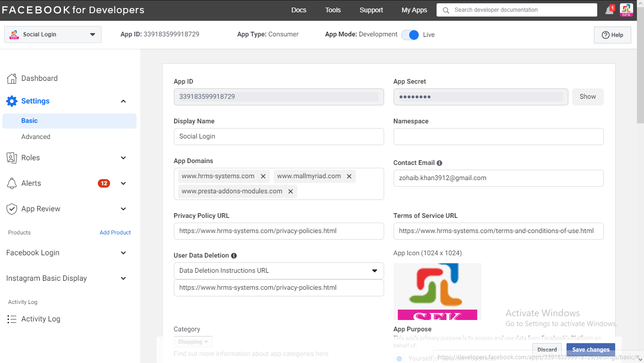Go to Advanced settings in the sidebar
Viewport: 644px width, 363px height.
click(36, 137)
